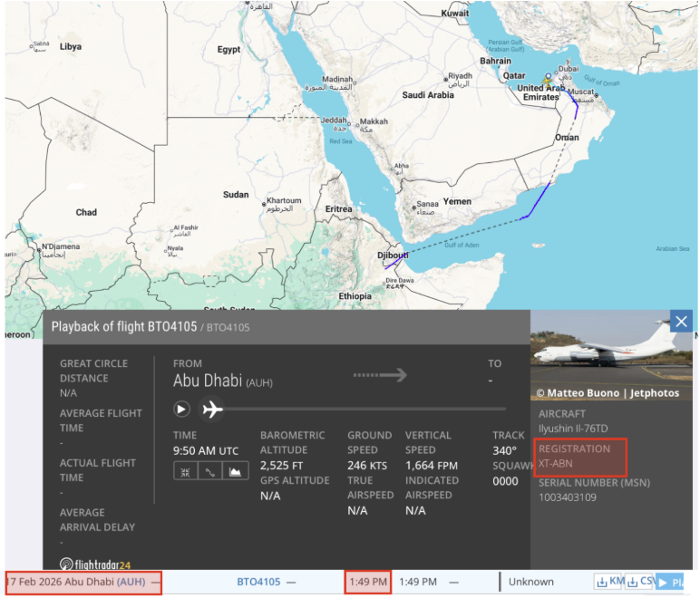The image size is (700, 598).
Task: Select the XT-ABN registration value
Action: click(555, 463)
